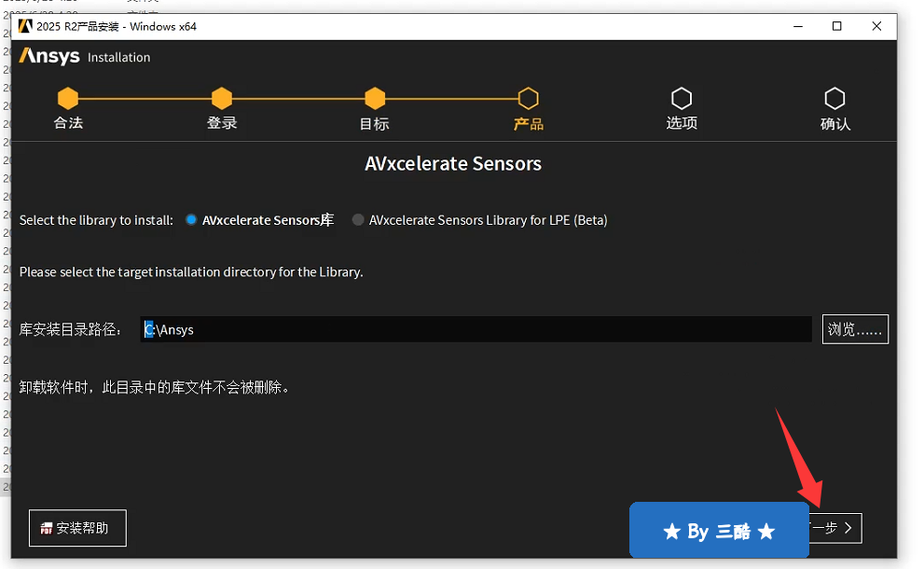Viewport: 924px width, 569px height.
Task: Open the 选项 step hexagon
Action: [x=682, y=99]
